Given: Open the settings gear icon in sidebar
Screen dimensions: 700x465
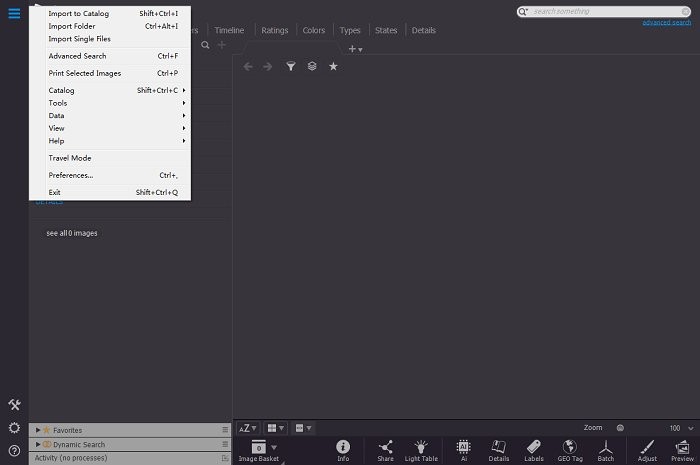Looking at the screenshot, I should tap(14, 428).
